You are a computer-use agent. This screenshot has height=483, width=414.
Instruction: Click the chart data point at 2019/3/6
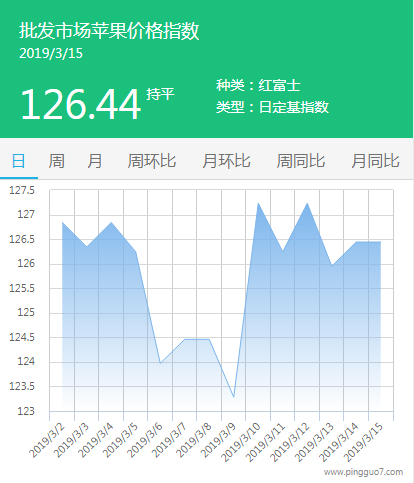[160, 363]
